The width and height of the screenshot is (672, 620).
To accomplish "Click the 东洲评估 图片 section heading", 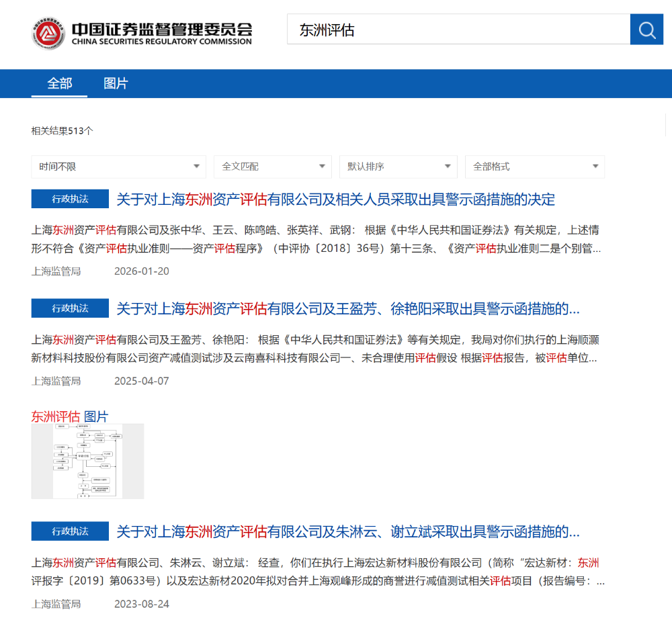I will [70, 416].
